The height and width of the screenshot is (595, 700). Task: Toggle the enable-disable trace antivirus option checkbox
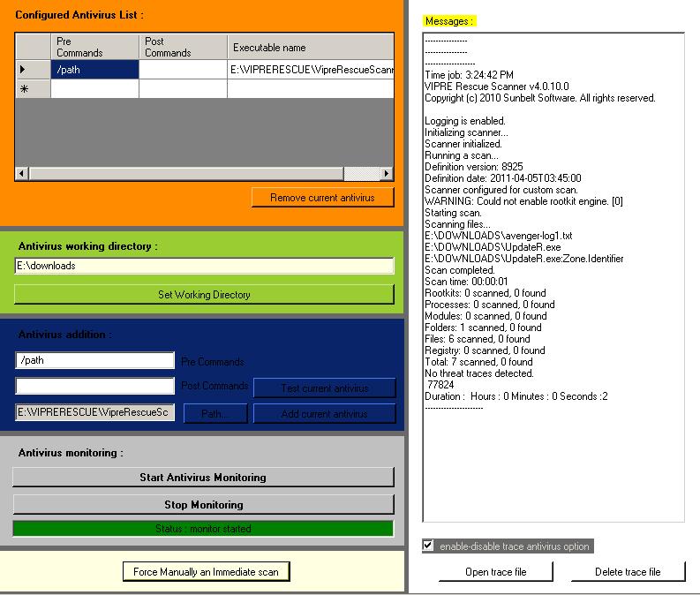427,545
